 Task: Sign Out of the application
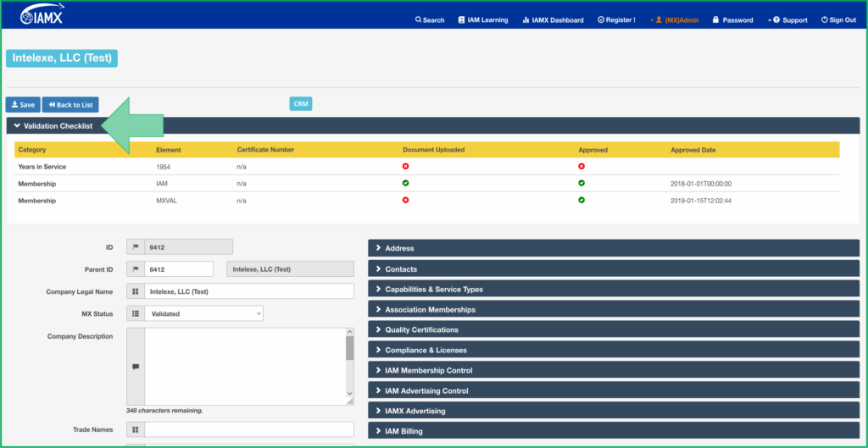coord(838,20)
